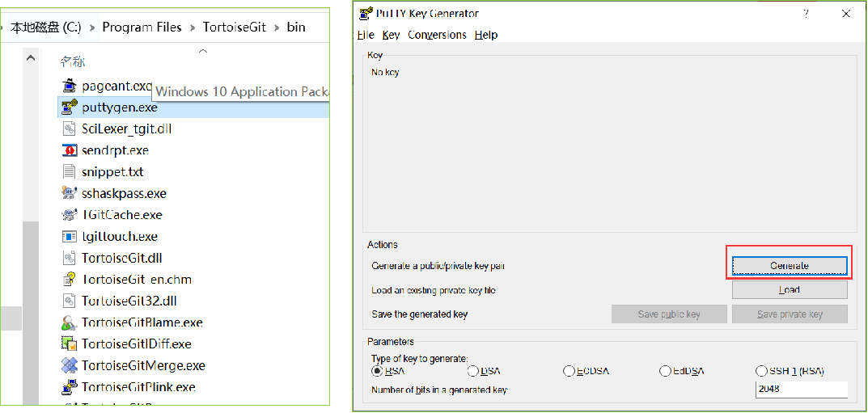Select the TortoiseGitBlame.exe file name
Viewport: 868px width, 413px height.
(142, 322)
